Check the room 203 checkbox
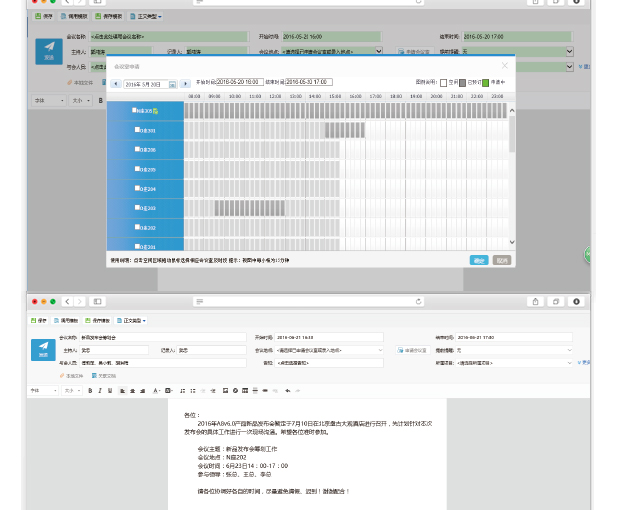This screenshot has height=510, width=617. coord(137,208)
